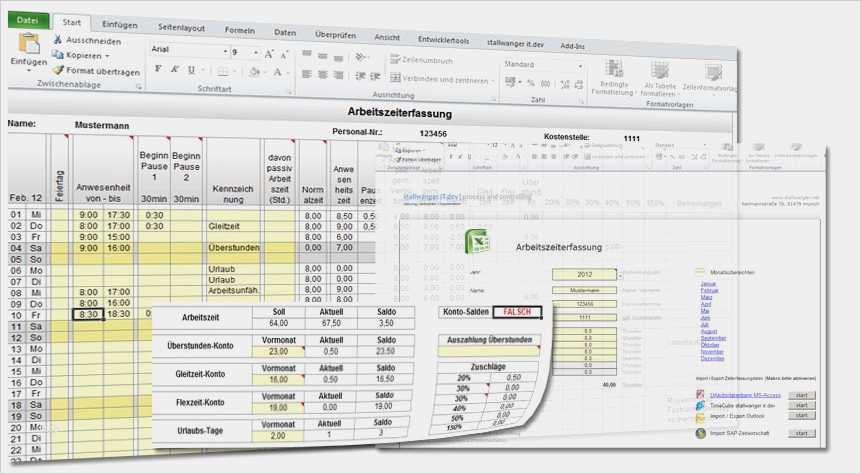Screen dimensions: 861x474
Task: Switch to the Seitenlayout tab
Action: [181, 27]
